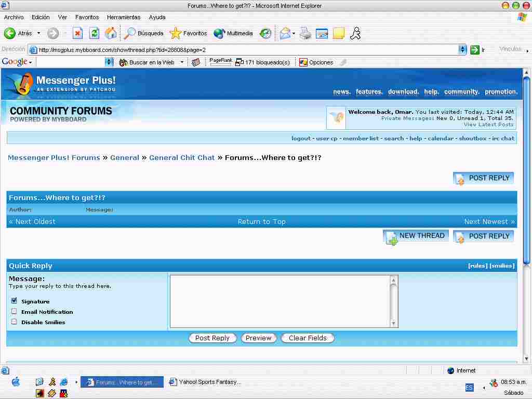Click inside the quick reply message box
Viewport: 532px width, 399px height.
280,301
